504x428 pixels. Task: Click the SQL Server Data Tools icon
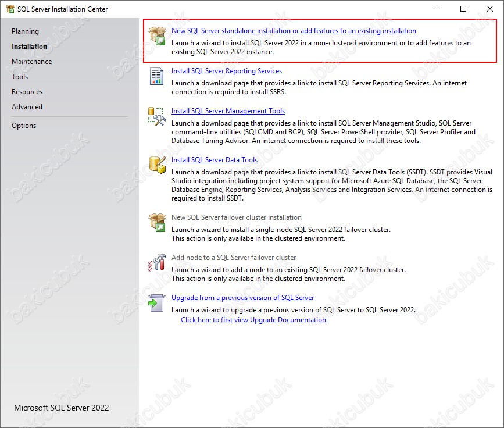pos(158,165)
